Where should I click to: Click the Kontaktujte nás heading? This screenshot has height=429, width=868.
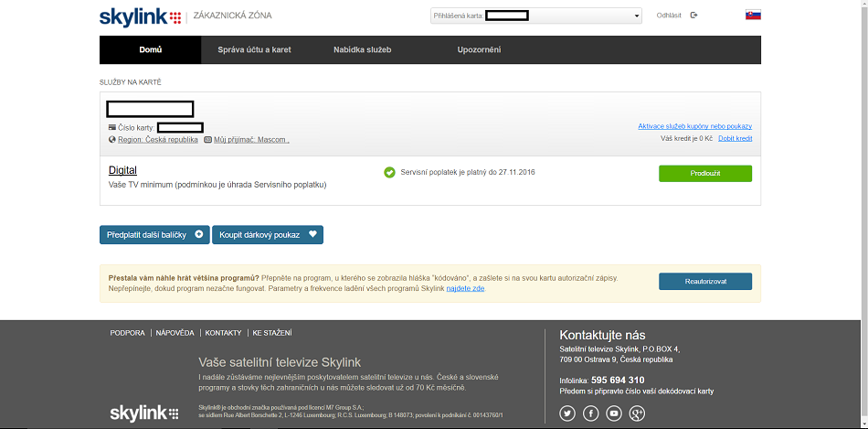[602, 335]
